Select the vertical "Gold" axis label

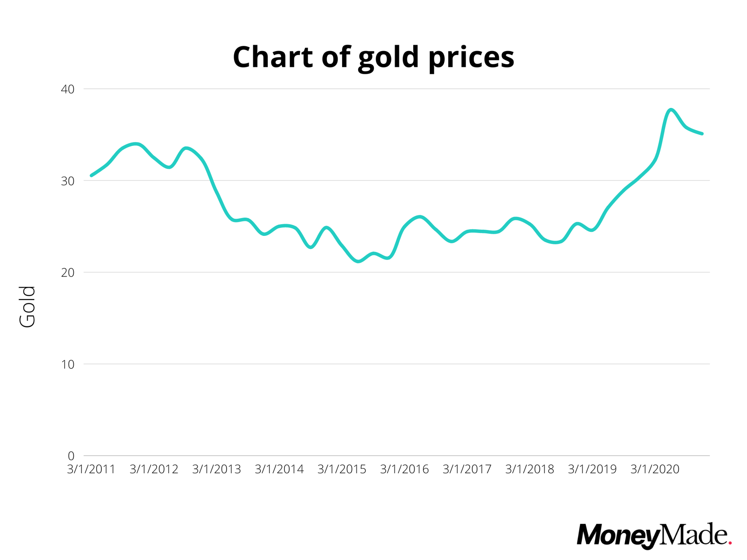27,307
